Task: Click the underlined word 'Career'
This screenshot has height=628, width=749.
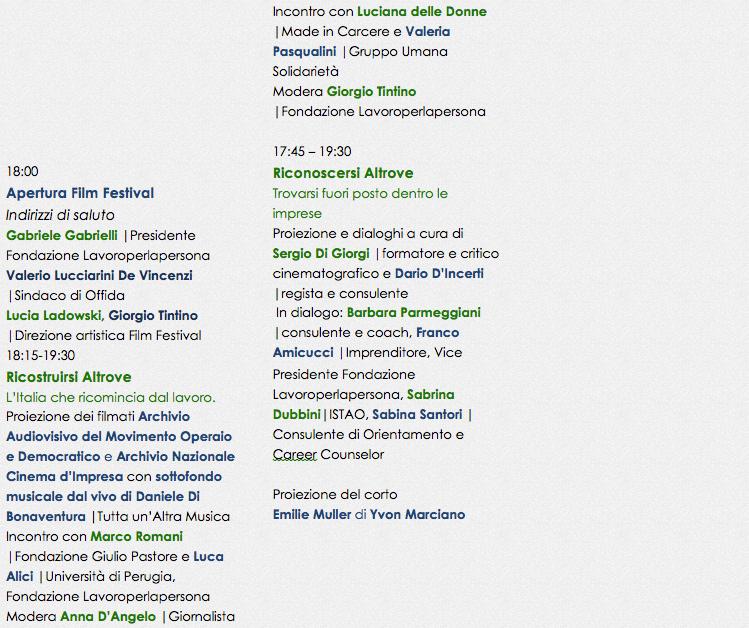Action: (295, 455)
